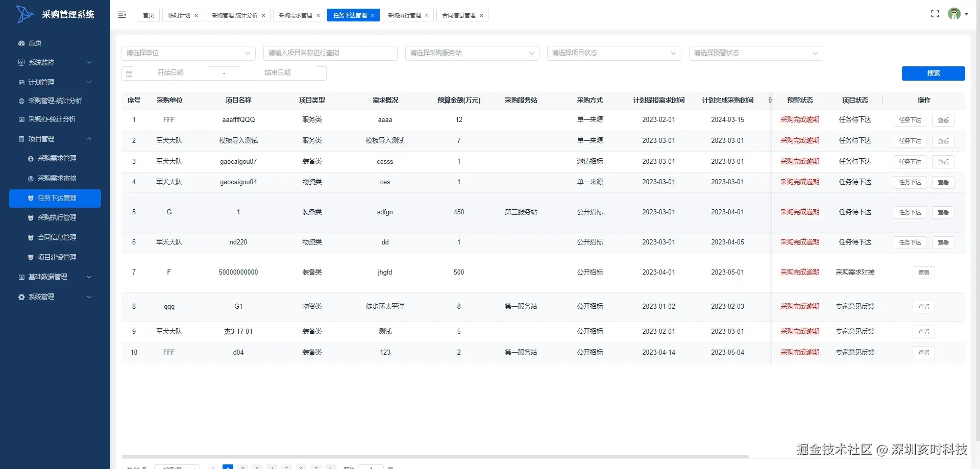Collapse the sidebar with the hamburger icon
Viewport: 980px width, 469px height.
pos(122,15)
